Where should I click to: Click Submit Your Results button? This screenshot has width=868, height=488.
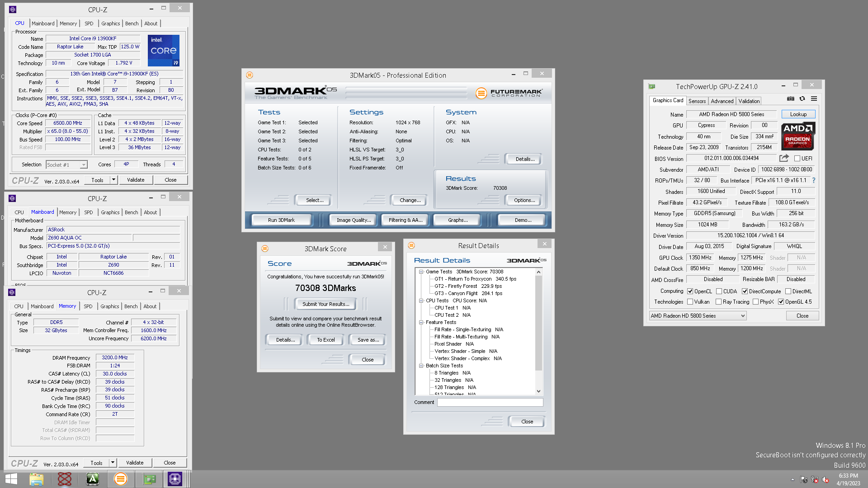[326, 304]
